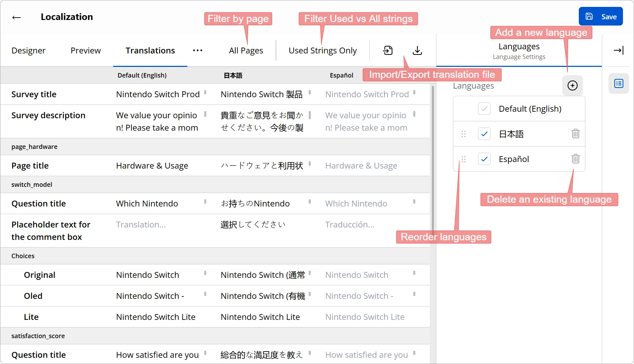Collapse the right panel with arrow icon
Viewport: 634px width, 364px height.
pyautogui.click(x=618, y=50)
